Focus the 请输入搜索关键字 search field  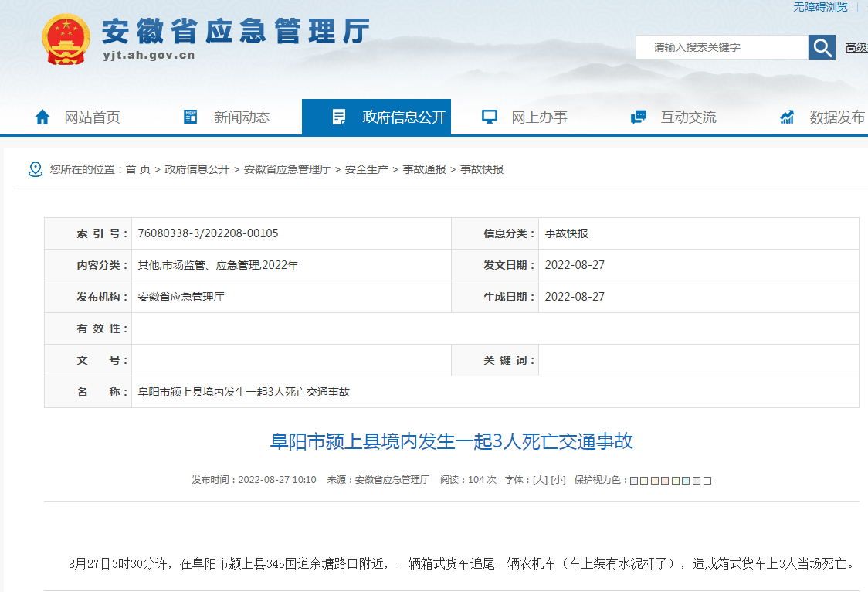[x=722, y=47]
